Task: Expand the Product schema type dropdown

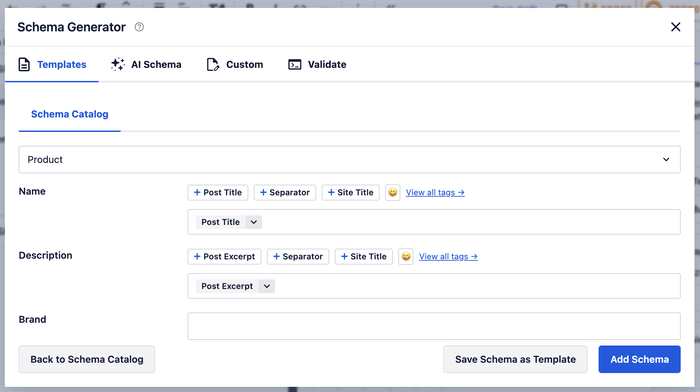Action: (x=350, y=159)
